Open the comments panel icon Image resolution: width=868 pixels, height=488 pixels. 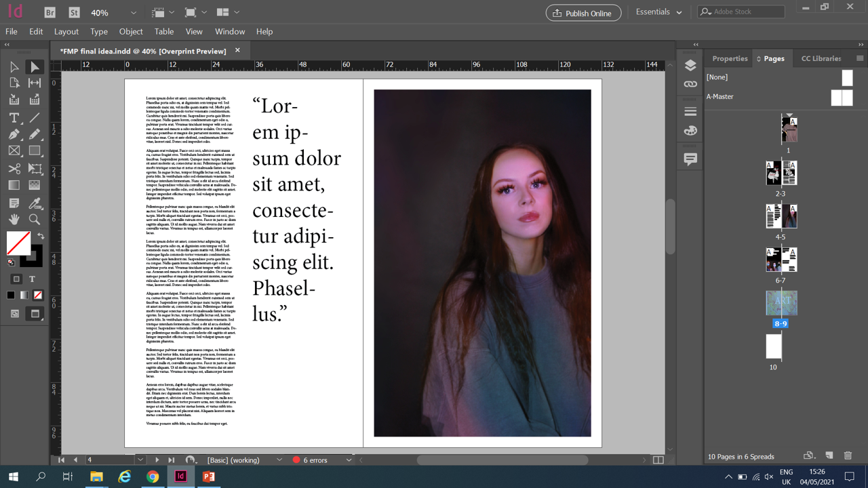tap(690, 159)
